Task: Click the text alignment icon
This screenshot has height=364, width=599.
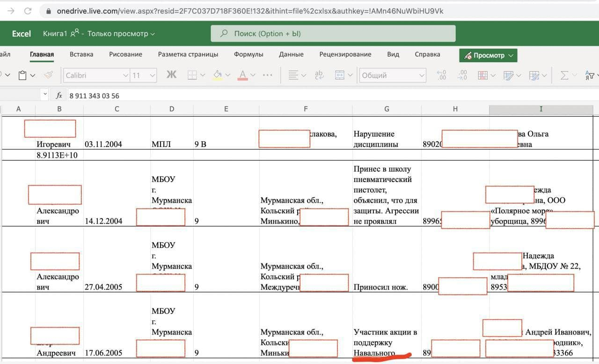Action: pyautogui.click(x=293, y=75)
